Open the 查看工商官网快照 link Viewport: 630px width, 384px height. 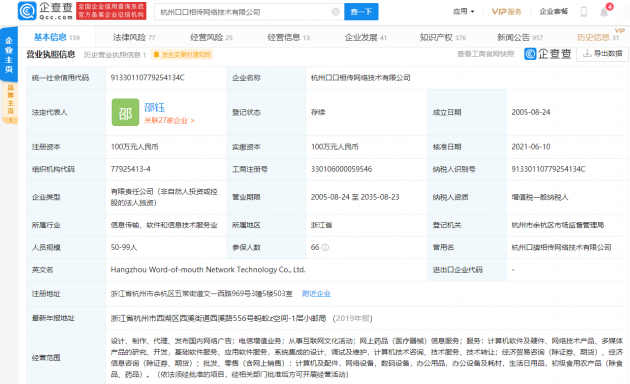485,54
